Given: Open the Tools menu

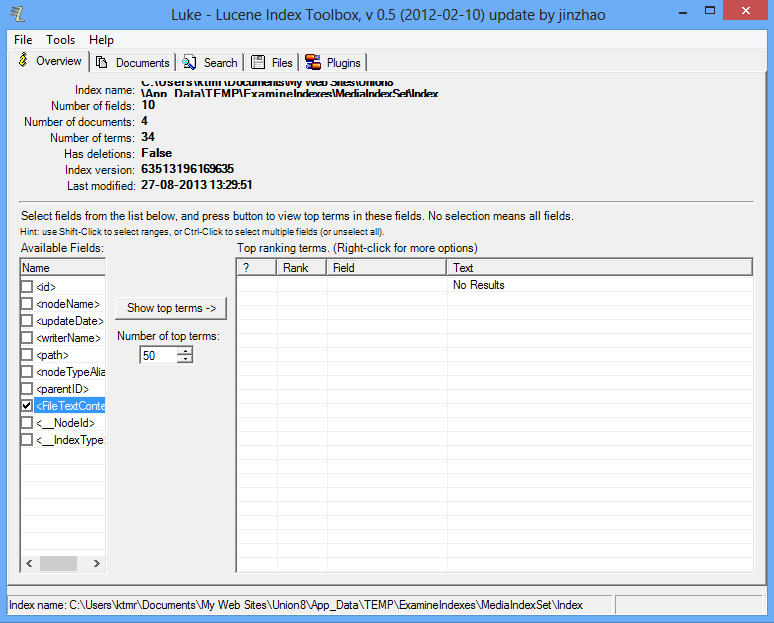Looking at the screenshot, I should (x=60, y=40).
